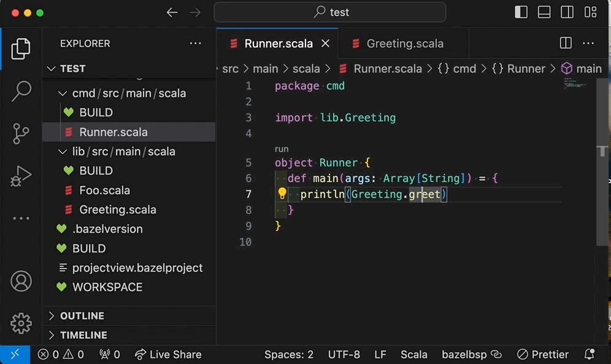Screen dimensions: 611x364
Task: Open BUILD file under cmd folder
Action: pyautogui.click(x=129, y=113)
